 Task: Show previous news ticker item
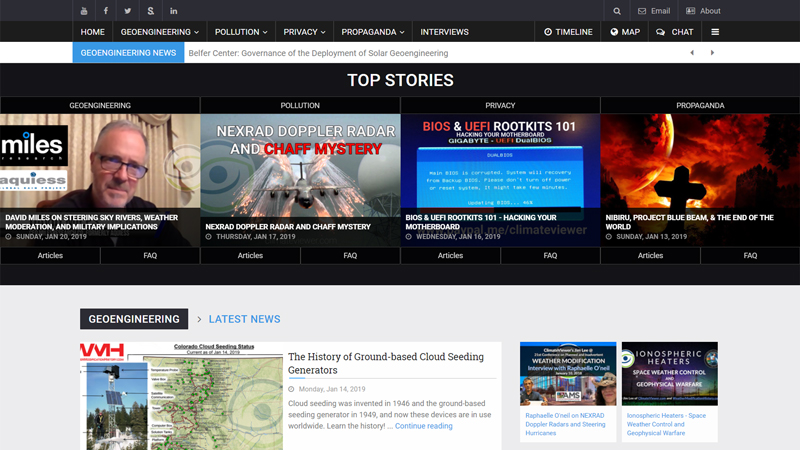692,53
